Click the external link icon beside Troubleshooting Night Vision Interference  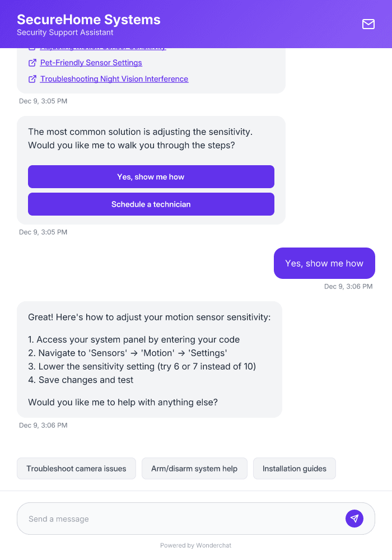point(31,79)
